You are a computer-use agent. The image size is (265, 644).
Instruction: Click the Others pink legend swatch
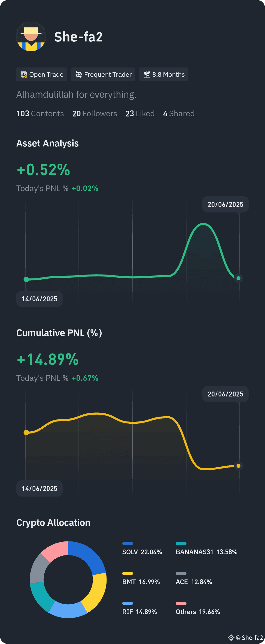coord(181,603)
